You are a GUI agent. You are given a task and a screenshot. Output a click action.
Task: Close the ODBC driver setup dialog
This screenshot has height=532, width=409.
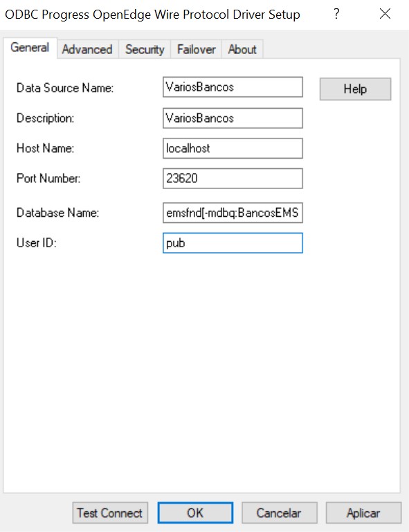point(385,14)
